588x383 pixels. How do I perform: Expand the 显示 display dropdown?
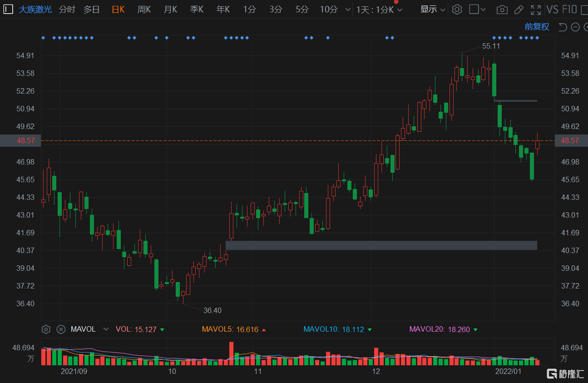[x=433, y=10]
